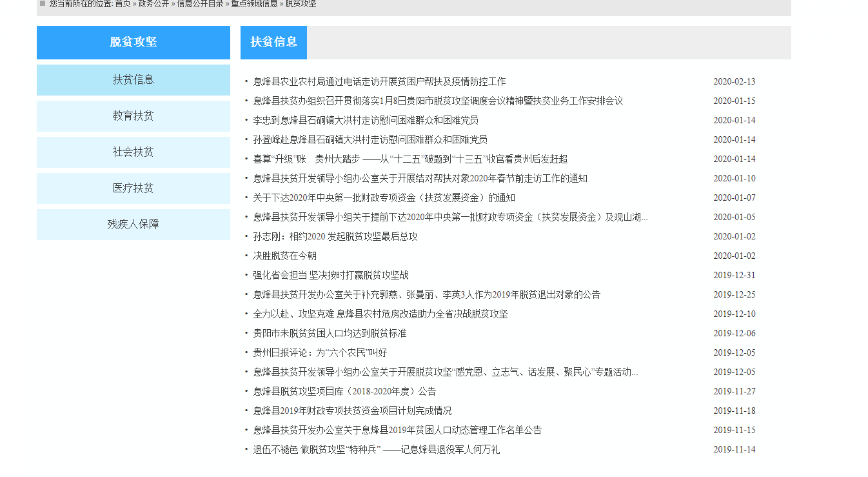Viewport: 868px width, 477px height.
Task: Go to 信息公开目录 breadcrumb link
Action: [x=200, y=4]
